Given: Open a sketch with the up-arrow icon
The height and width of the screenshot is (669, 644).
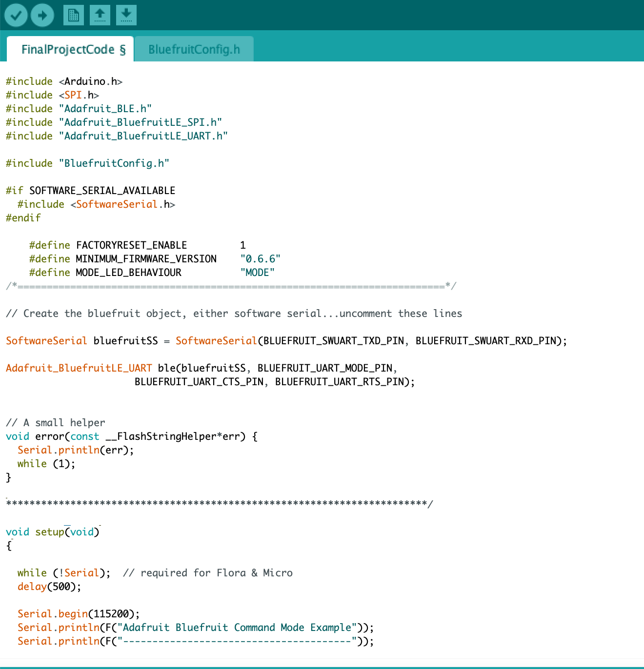Looking at the screenshot, I should pos(100,15).
